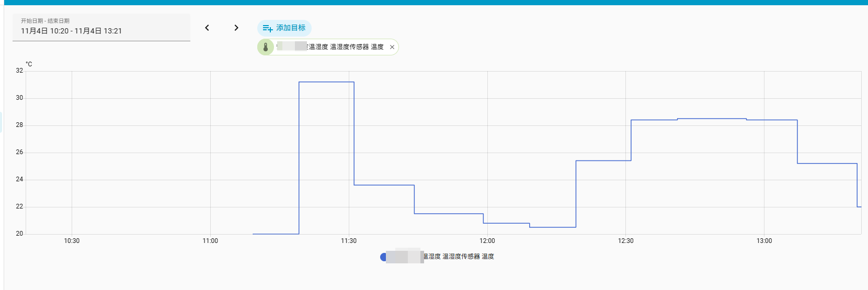Viewport: 868px width, 290px height.
Task: Click the lowest graph step just after 12:00
Action: (552, 227)
